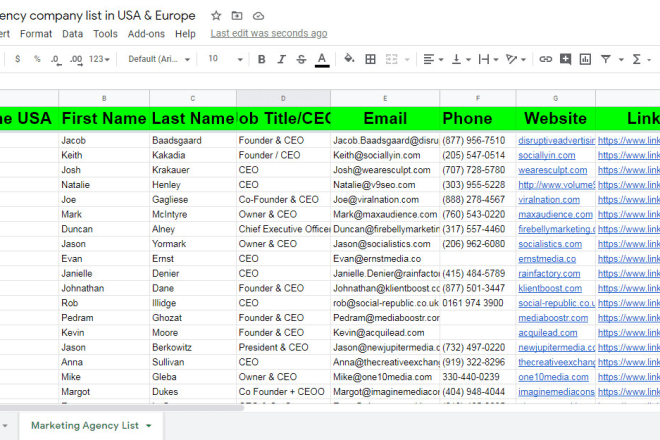Image resolution: width=660 pixels, height=440 pixels.
Task: Create a filter
Action: click(x=606, y=59)
